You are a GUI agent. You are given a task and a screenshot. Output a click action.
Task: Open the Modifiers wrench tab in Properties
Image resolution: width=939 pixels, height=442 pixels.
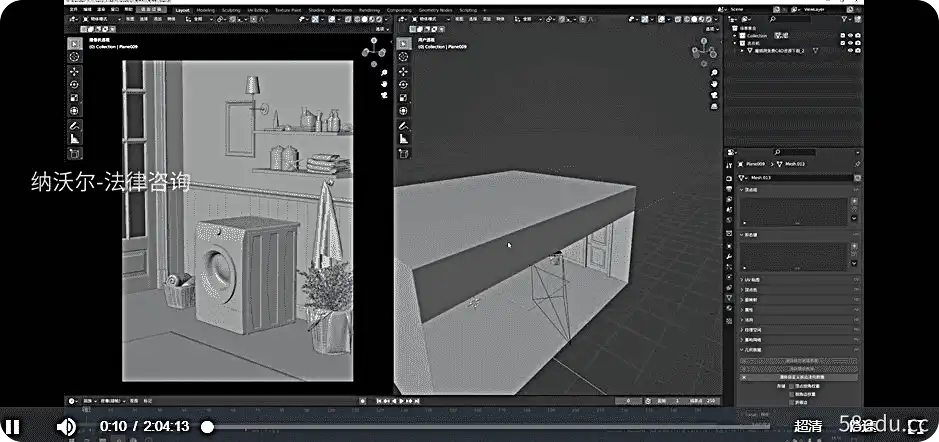pyautogui.click(x=729, y=257)
